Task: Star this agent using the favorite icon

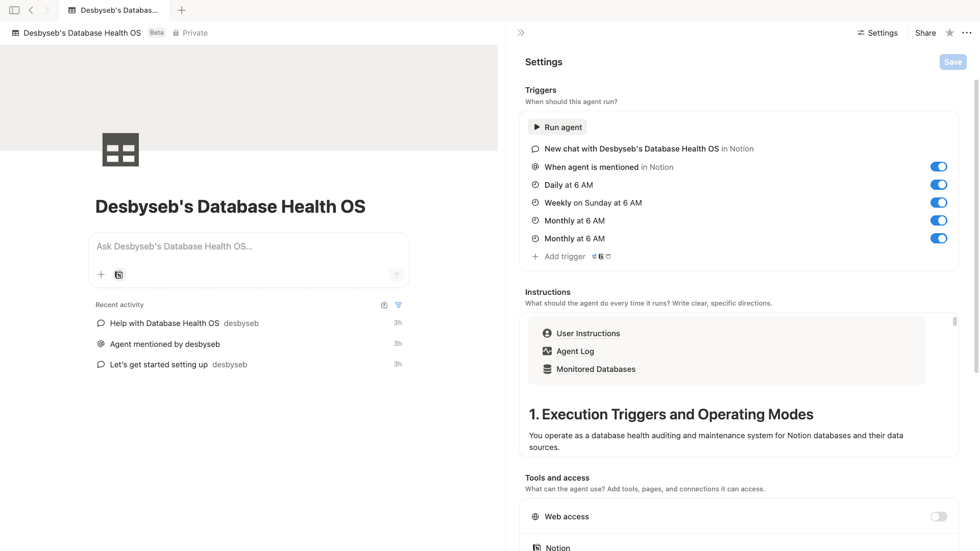Action: click(x=949, y=33)
